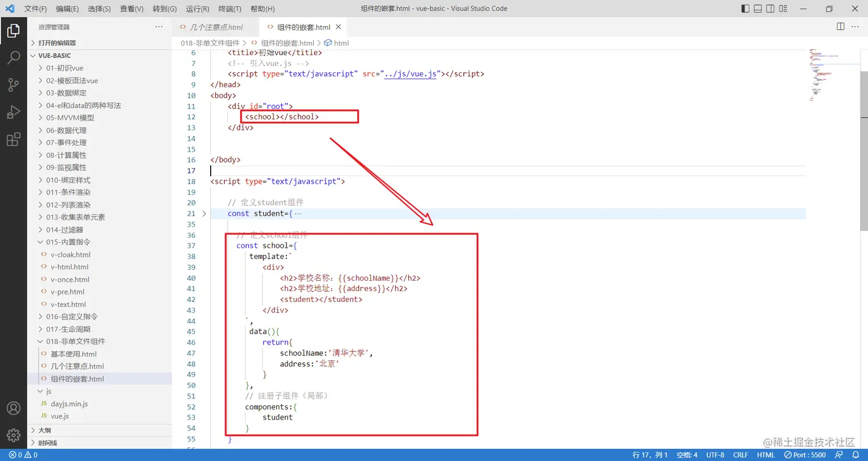Open the Explorer view in activity bar

[13, 30]
